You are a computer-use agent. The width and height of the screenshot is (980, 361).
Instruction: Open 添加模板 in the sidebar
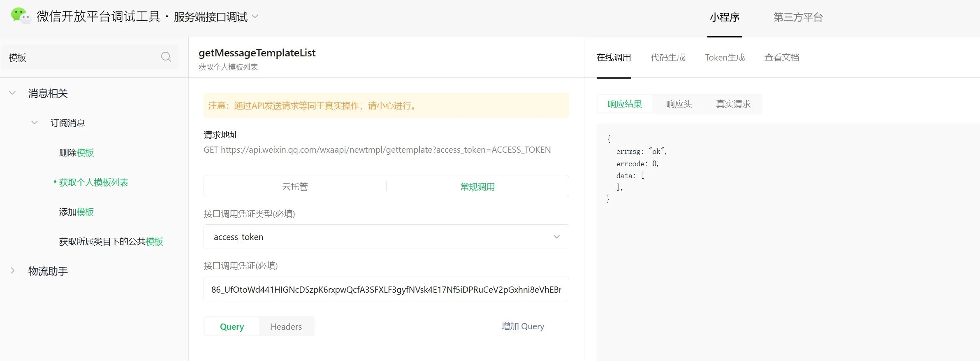click(76, 212)
